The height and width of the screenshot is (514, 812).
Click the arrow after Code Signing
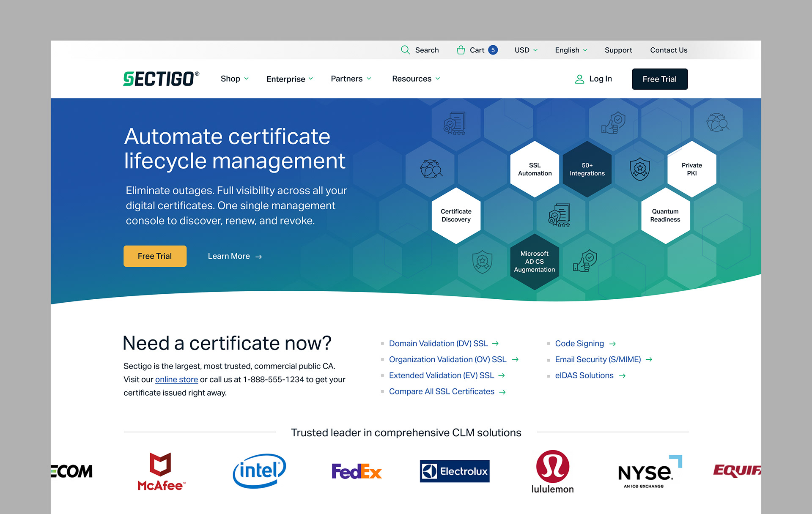point(612,344)
